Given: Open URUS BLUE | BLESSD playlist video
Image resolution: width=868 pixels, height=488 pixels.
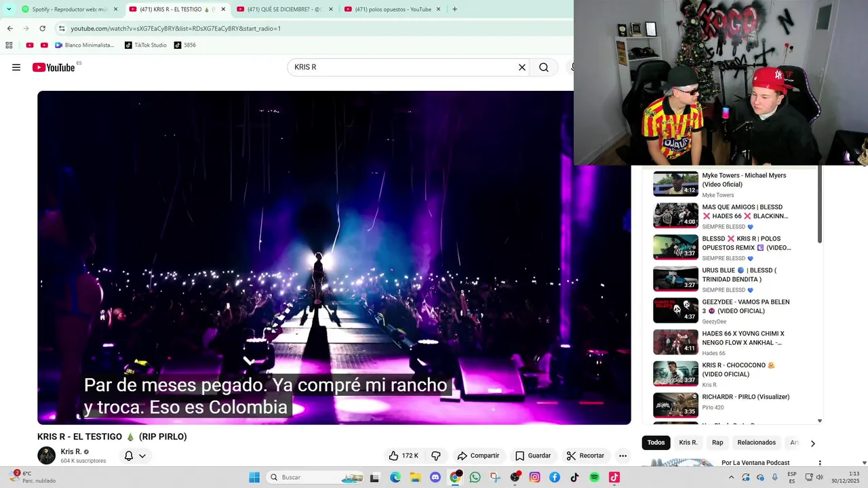Looking at the screenshot, I should coord(732,279).
